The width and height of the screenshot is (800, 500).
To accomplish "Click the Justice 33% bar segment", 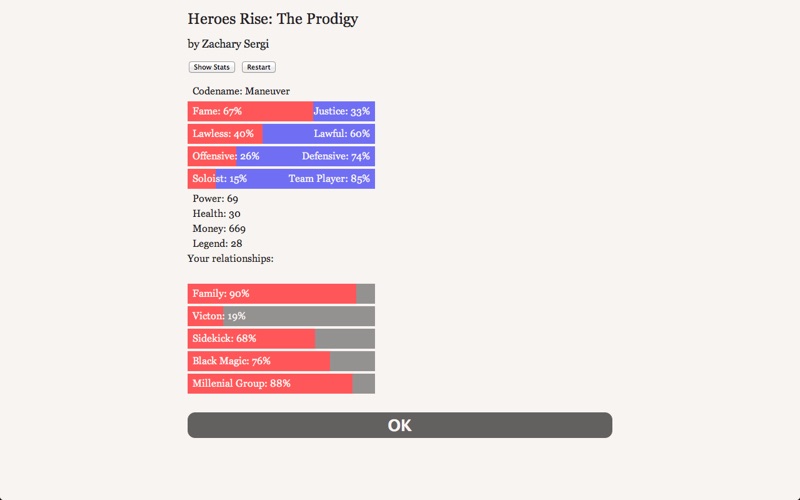I will pyautogui.click(x=344, y=111).
